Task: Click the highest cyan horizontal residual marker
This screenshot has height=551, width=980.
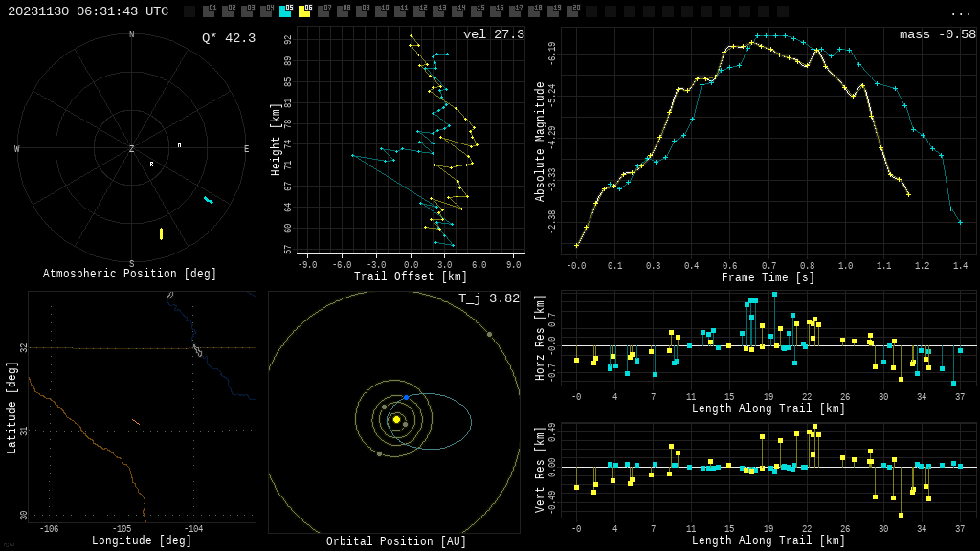Action: 774,295
